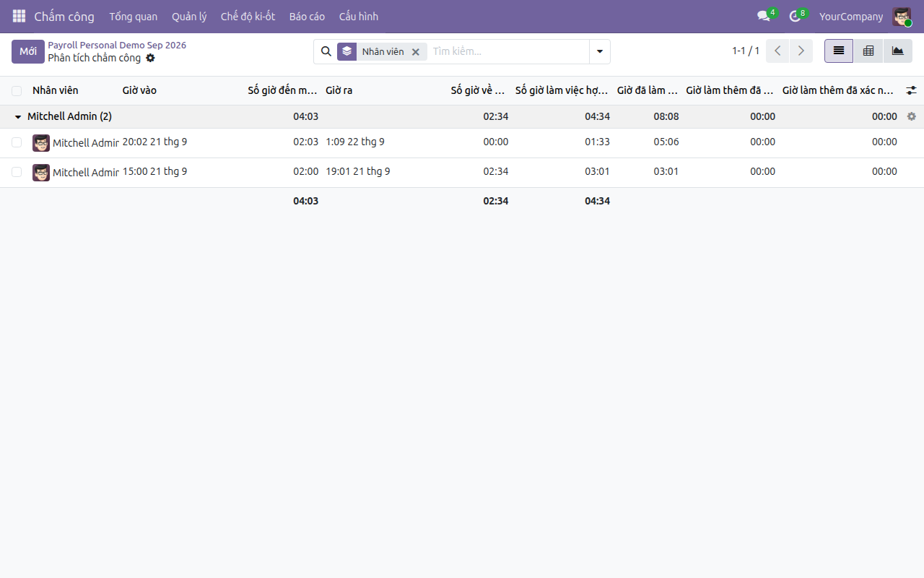Collapse the Mitchell Admin (2) group

(x=63, y=116)
